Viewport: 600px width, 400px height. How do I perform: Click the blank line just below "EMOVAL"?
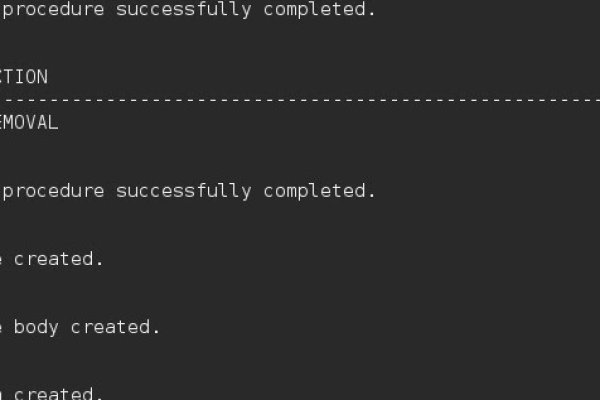[200, 157]
